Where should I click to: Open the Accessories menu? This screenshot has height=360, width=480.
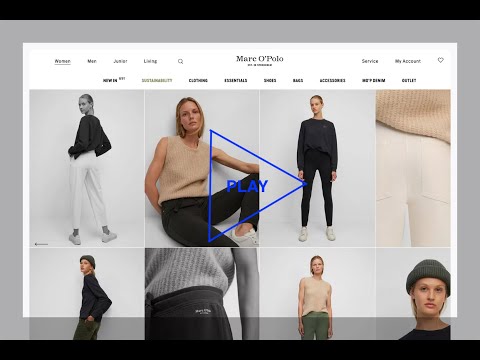tap(333, 81)
